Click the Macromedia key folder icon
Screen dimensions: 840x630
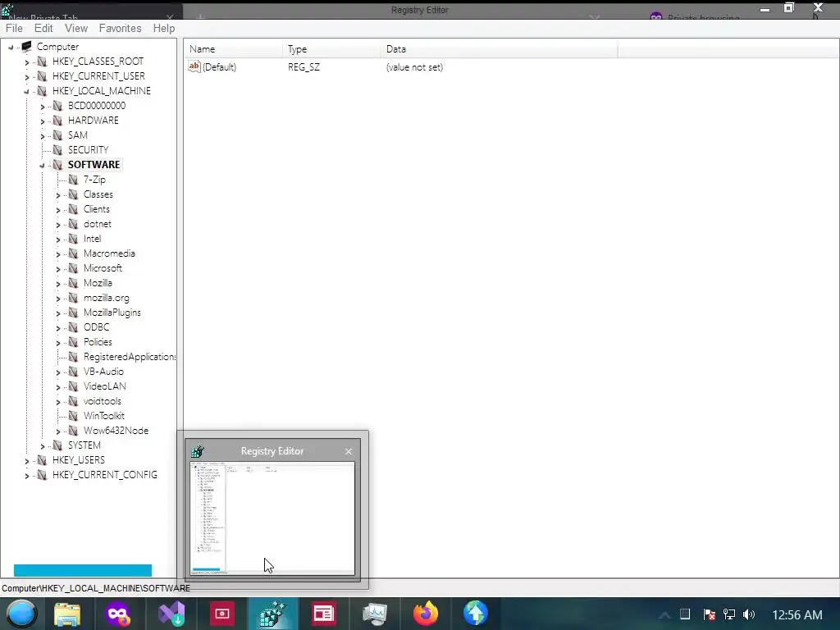click(73, 253)
